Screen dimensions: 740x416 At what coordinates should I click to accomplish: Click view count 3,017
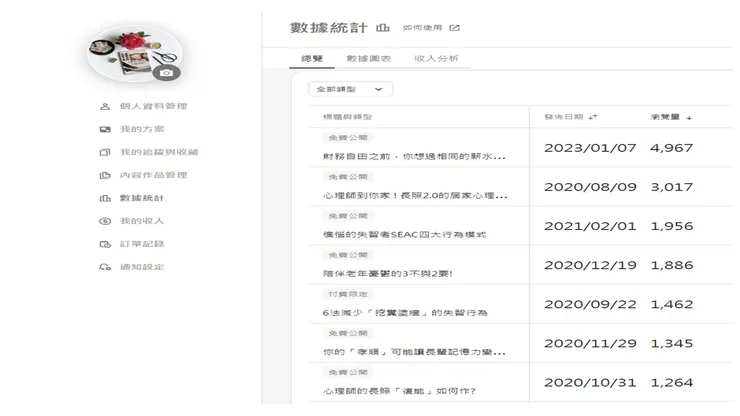tap(672, 187)
